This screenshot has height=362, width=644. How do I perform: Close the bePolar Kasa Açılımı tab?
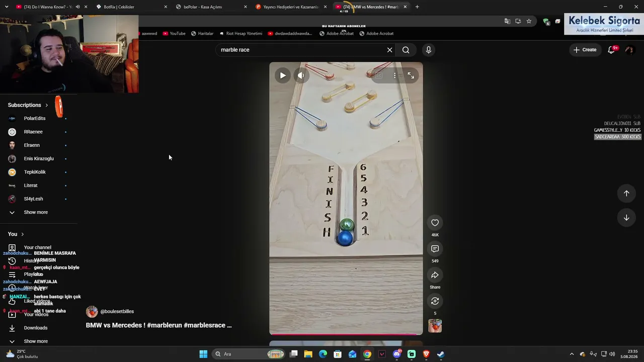point(246,7)
